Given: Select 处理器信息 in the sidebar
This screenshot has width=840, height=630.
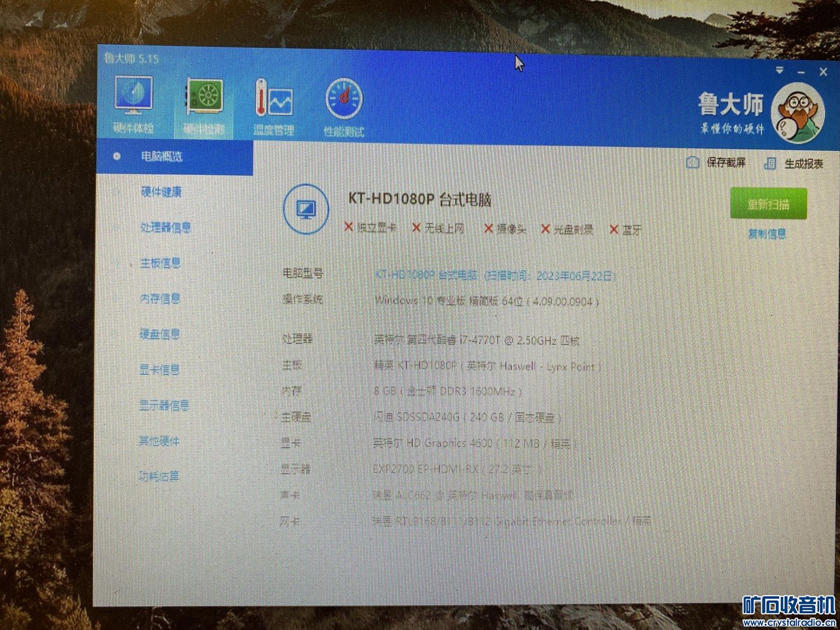Looking at the screenshot, I should (x=166, y=228).
